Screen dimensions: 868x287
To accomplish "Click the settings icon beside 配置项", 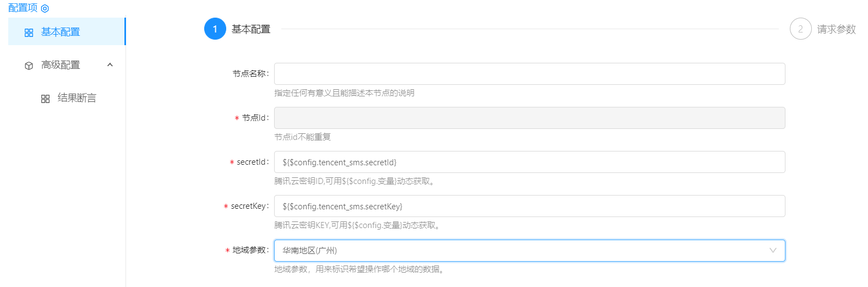I will click(x=45, y=9).
